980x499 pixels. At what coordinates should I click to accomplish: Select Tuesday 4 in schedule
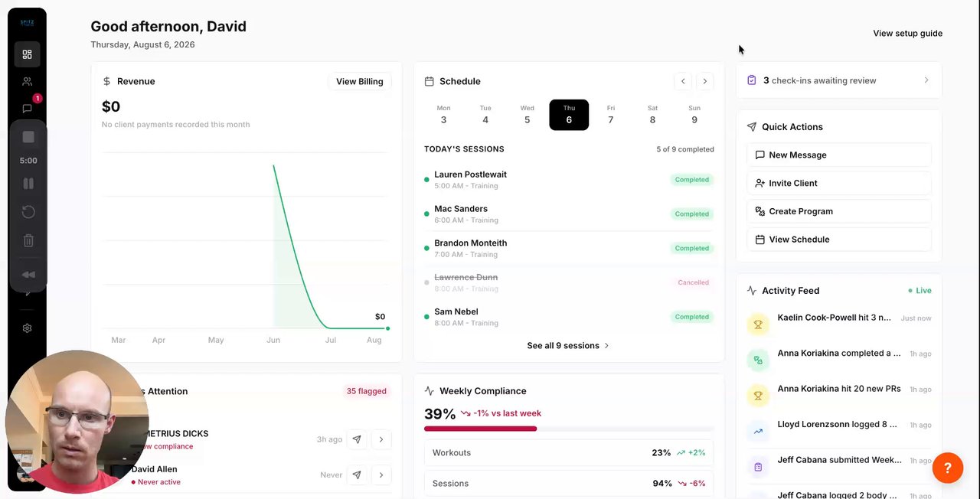[x=485, y=115]
